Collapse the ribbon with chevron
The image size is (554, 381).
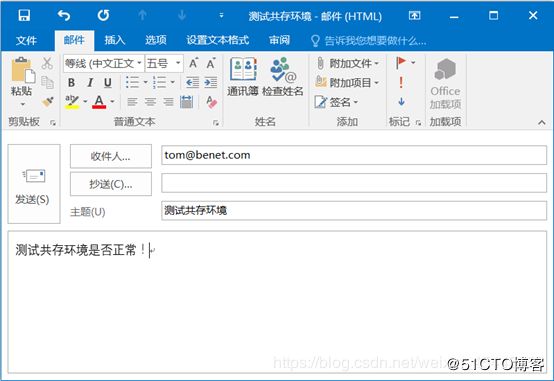(542, 123)
